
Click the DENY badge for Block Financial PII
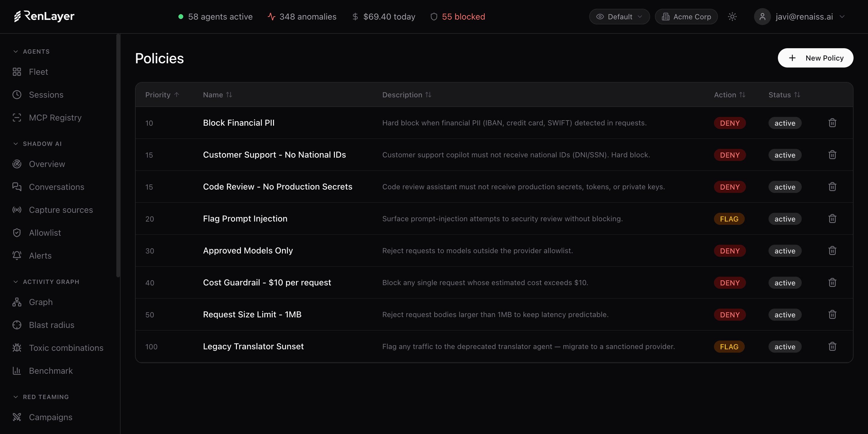coord(730,123)
